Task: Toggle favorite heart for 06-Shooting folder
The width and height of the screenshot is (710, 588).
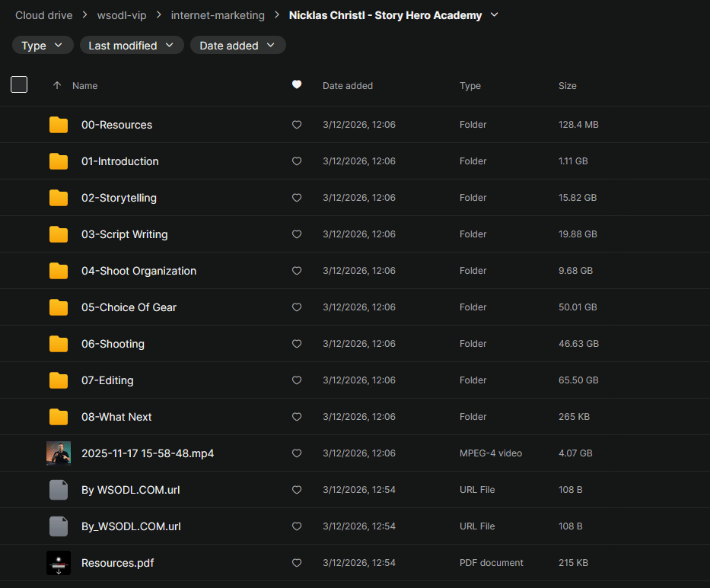Action: [x=297, y=344]
